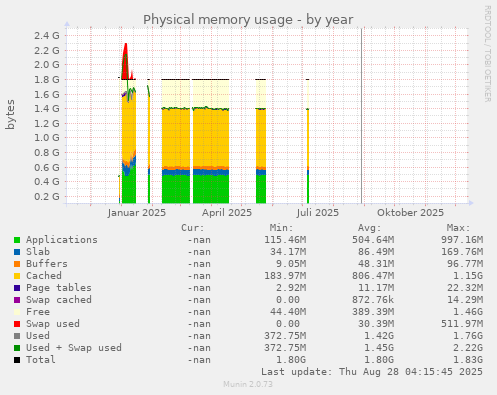Click the red swap-usage spike in January
Image resolution: width=497 pixels, height=395 pixels.
tap(125, 60)
